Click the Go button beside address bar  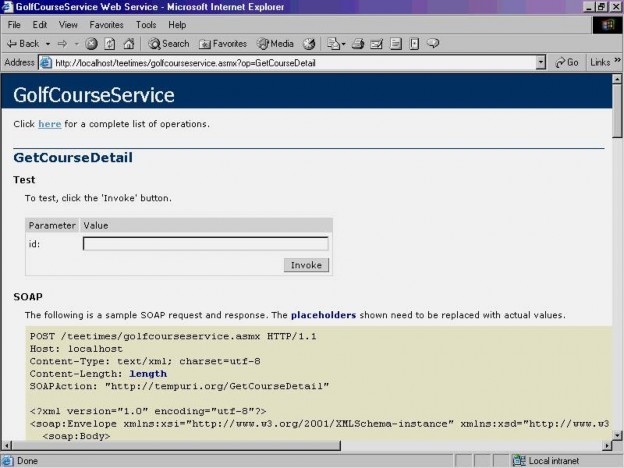click(566, 62)
